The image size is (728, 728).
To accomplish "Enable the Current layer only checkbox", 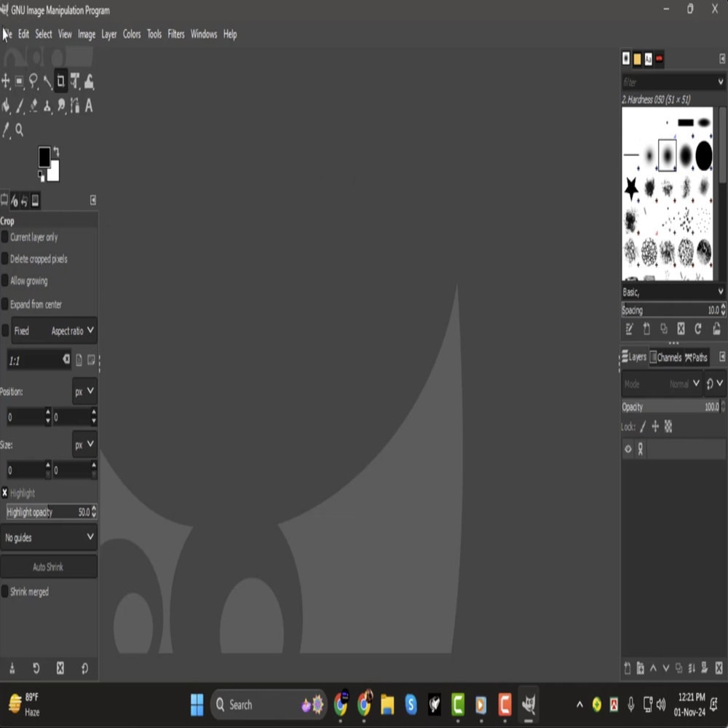I will coord(5,237).
